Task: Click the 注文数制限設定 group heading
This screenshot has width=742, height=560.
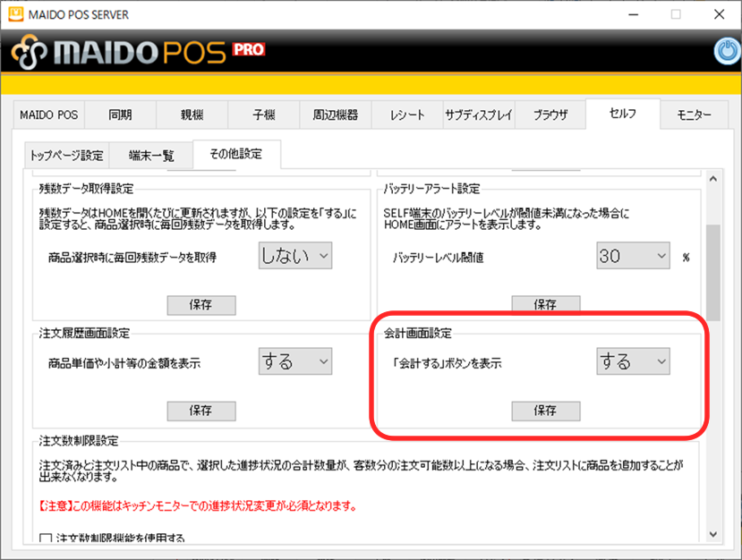Action: coord(79,441)
